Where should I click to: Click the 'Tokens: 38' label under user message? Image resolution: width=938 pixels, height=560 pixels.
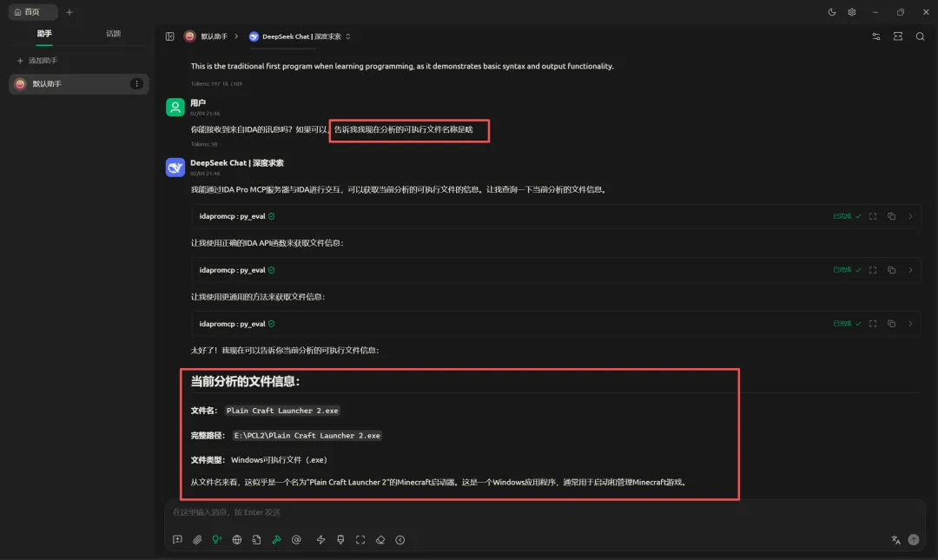(x=204, y=144)
